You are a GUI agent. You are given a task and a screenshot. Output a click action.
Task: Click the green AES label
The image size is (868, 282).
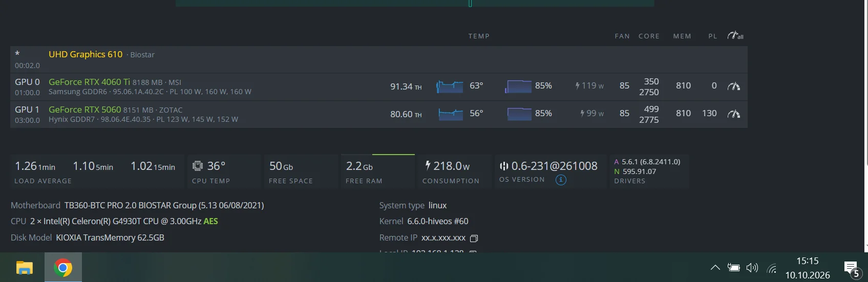[210, 221]
